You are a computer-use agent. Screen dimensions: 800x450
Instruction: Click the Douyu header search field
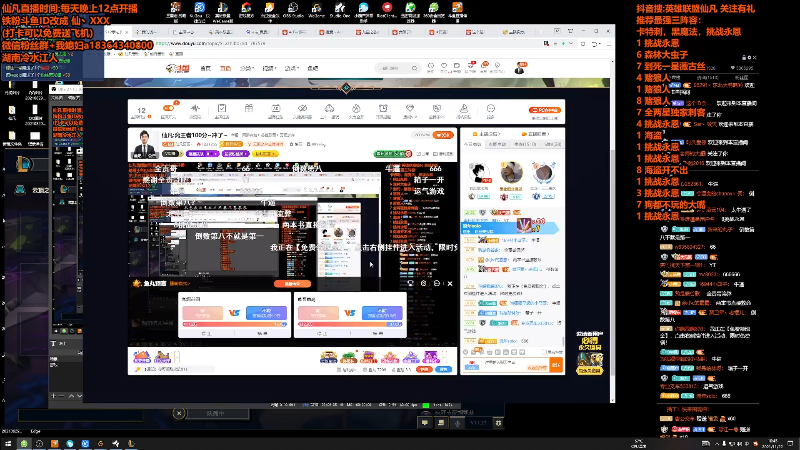click(393, 68)
